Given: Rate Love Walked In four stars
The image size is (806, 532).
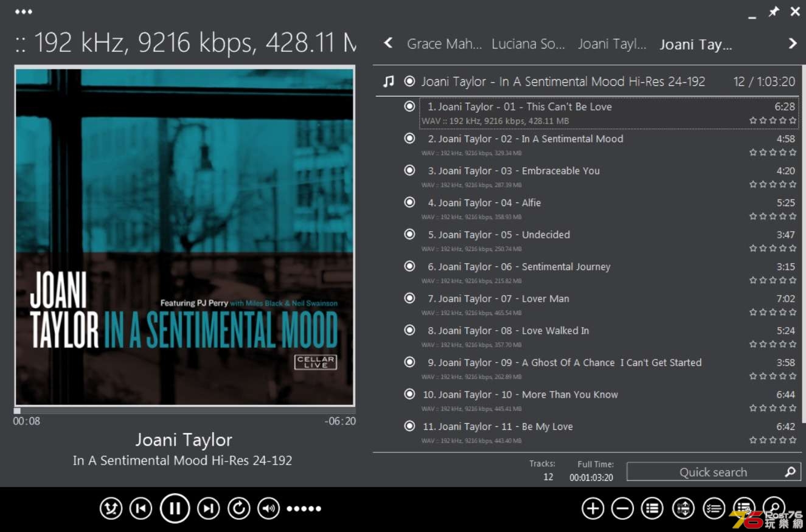Looking at the screenshot, I should [x=783, y=344].
